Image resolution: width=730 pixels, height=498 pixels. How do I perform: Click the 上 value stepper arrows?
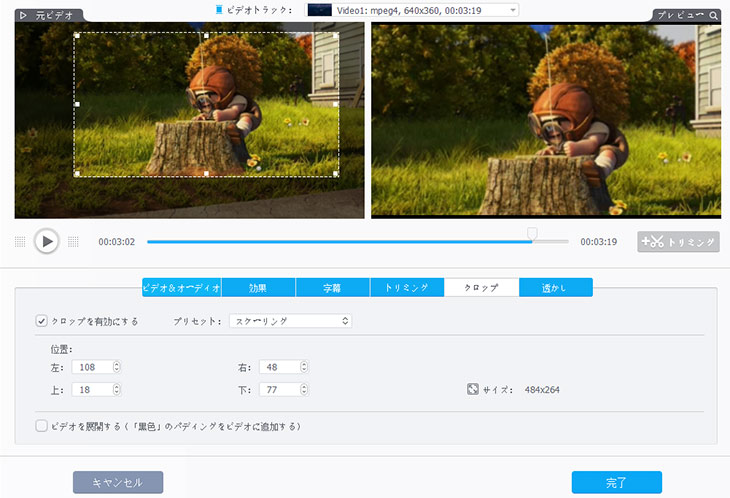pos(117,389)
